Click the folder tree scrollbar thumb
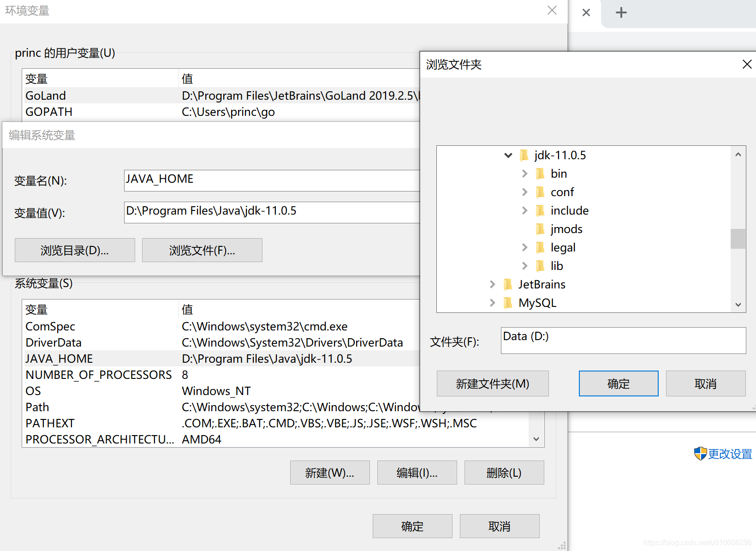Viewport: 756px width, 551px height. 738,239
